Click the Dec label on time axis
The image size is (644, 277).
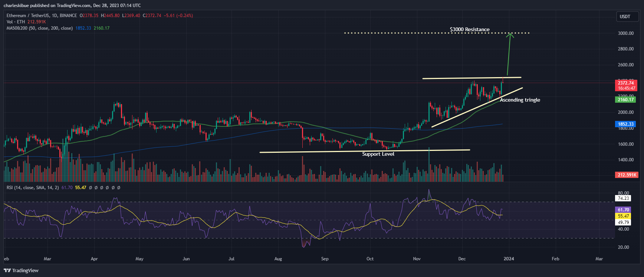pos(462,259)
